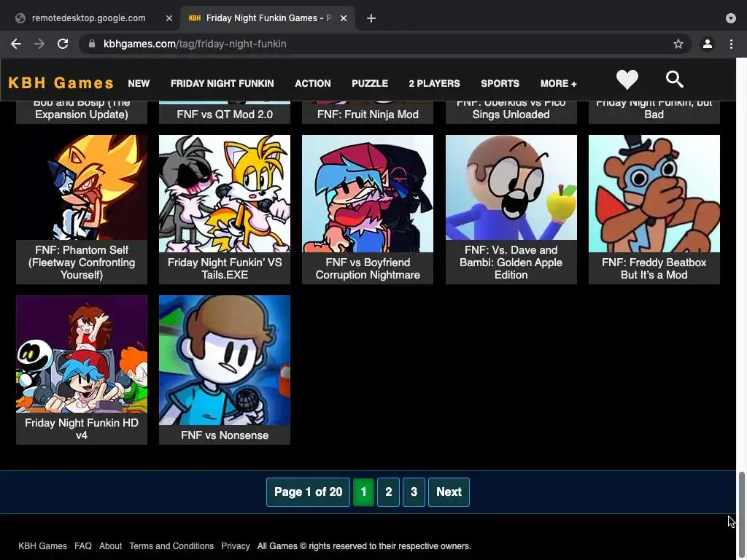Open Terms and Conditions link
This screenshot has width=747, height=560.
click(x=171, y=546)
